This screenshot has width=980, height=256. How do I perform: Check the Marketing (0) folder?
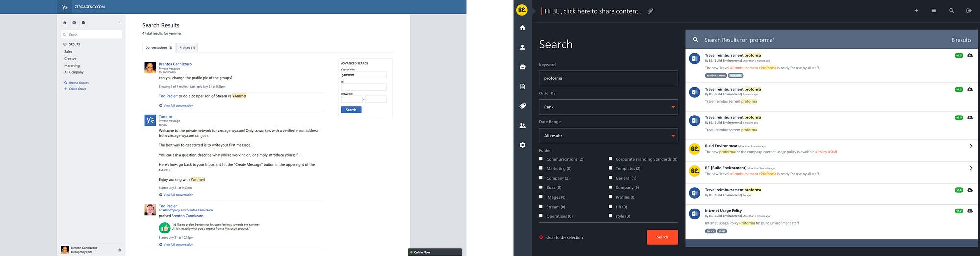click(x=541, y=168)
